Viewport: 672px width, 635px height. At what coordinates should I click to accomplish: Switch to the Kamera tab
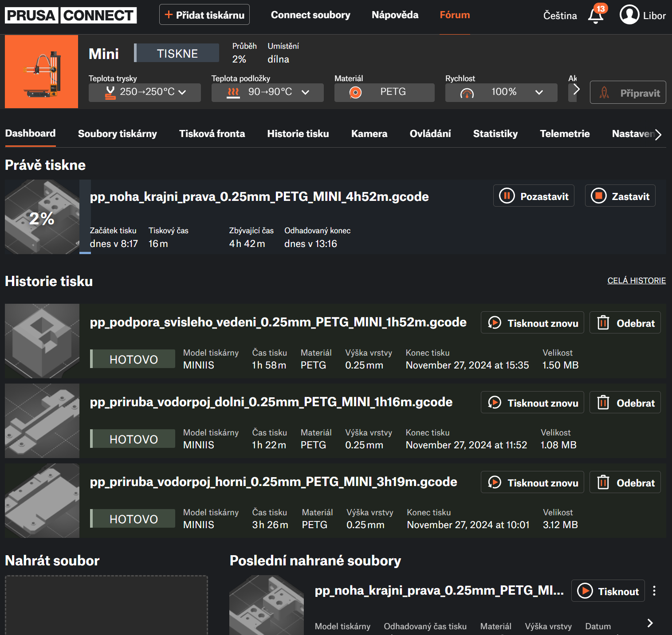point(369,134)
